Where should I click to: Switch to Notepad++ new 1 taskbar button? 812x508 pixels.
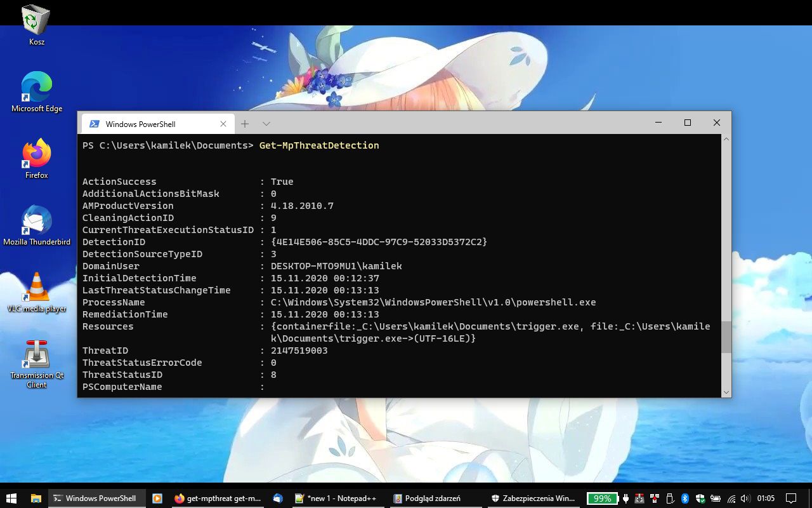[x=336, y=498]
